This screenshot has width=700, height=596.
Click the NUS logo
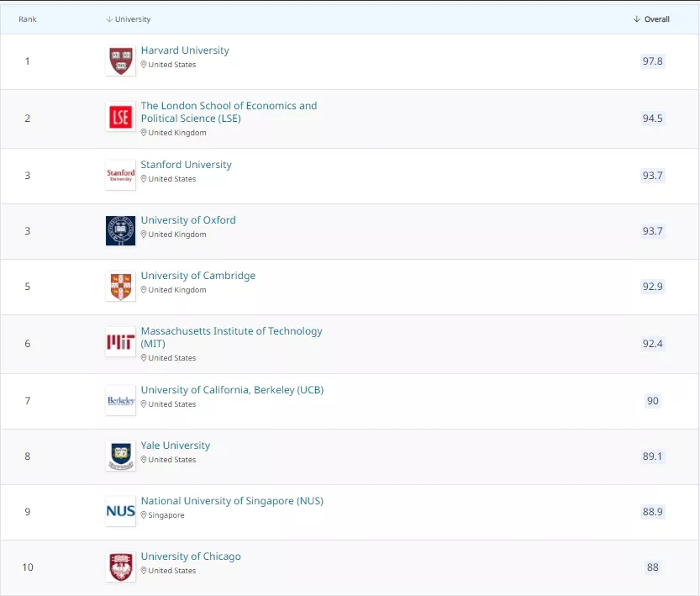[x=120, y=511]
